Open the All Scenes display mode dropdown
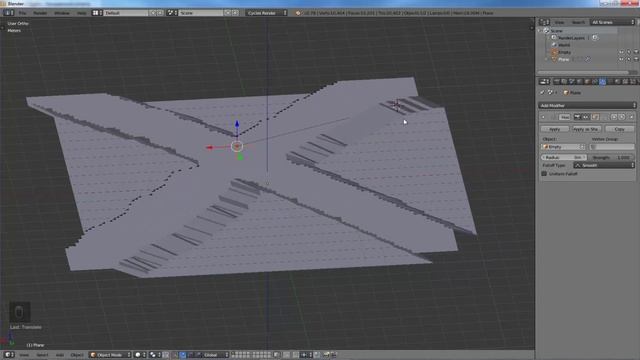640x360 pixels. [613, 22]
